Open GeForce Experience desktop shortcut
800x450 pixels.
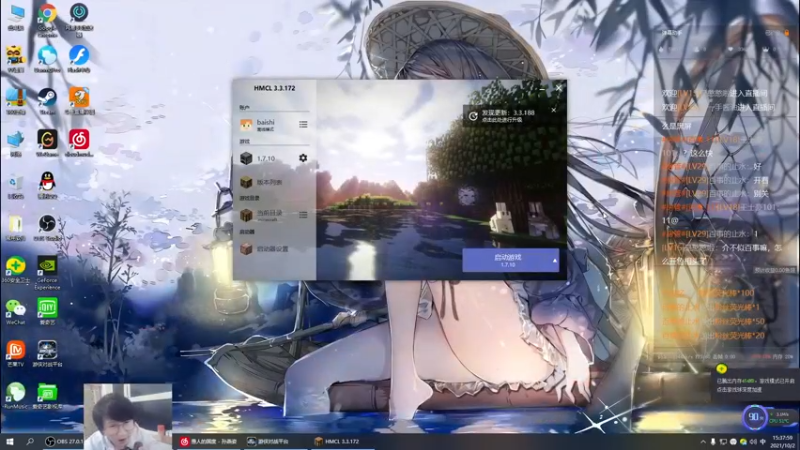click(47, 272)
